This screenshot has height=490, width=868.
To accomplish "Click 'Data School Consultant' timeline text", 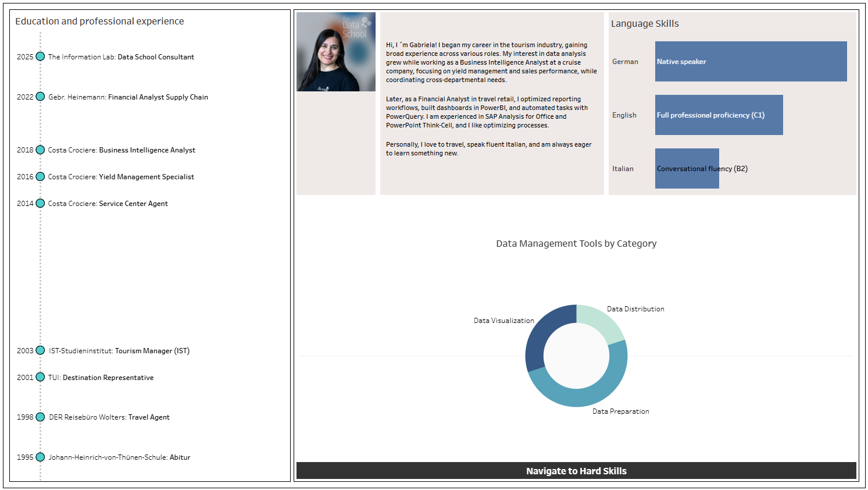I will [156, 57].
